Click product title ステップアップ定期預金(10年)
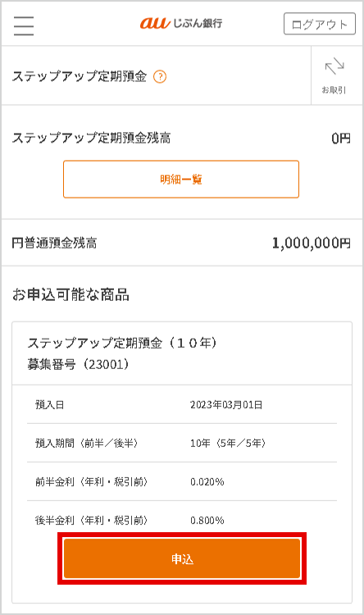Screen dimensions: 364x615 (122, 343)
